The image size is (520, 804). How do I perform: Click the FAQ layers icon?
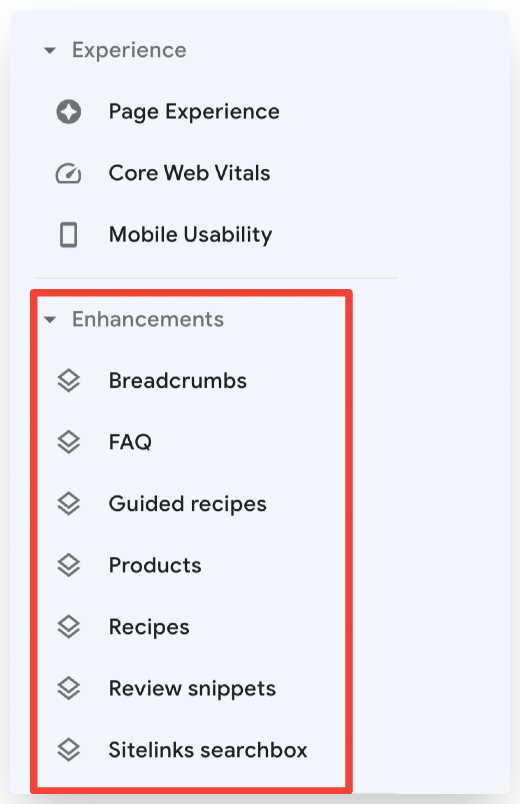[x=69, y=442]
